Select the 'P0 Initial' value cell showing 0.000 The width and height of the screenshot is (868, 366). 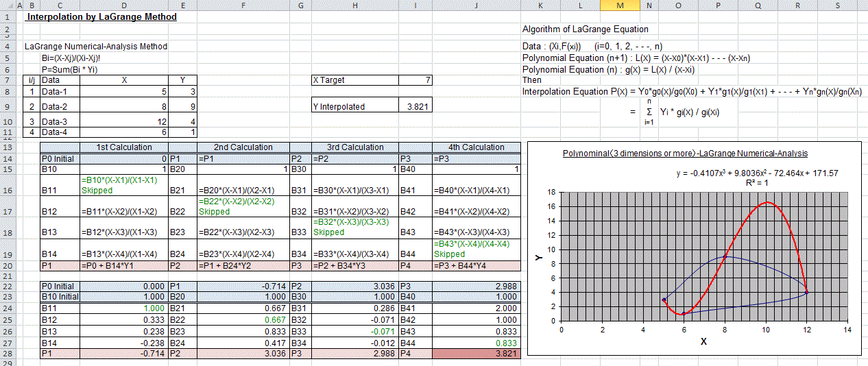(124, 286)
